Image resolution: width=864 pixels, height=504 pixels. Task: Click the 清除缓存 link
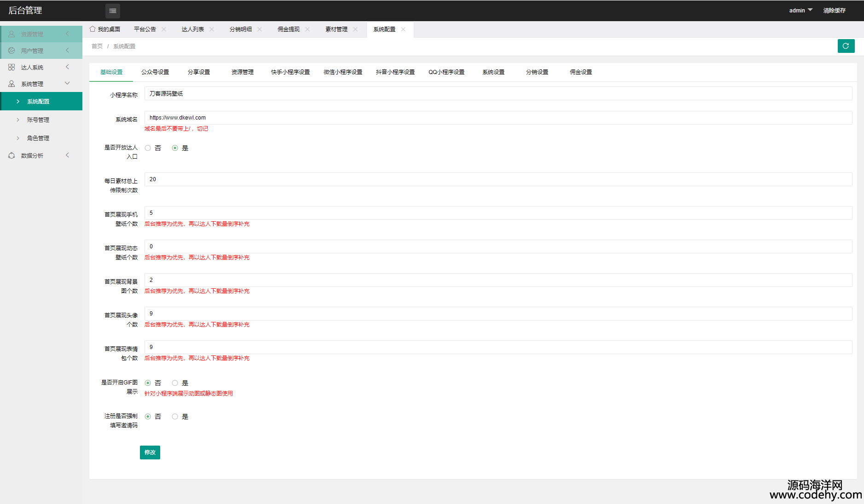(835, 10)
